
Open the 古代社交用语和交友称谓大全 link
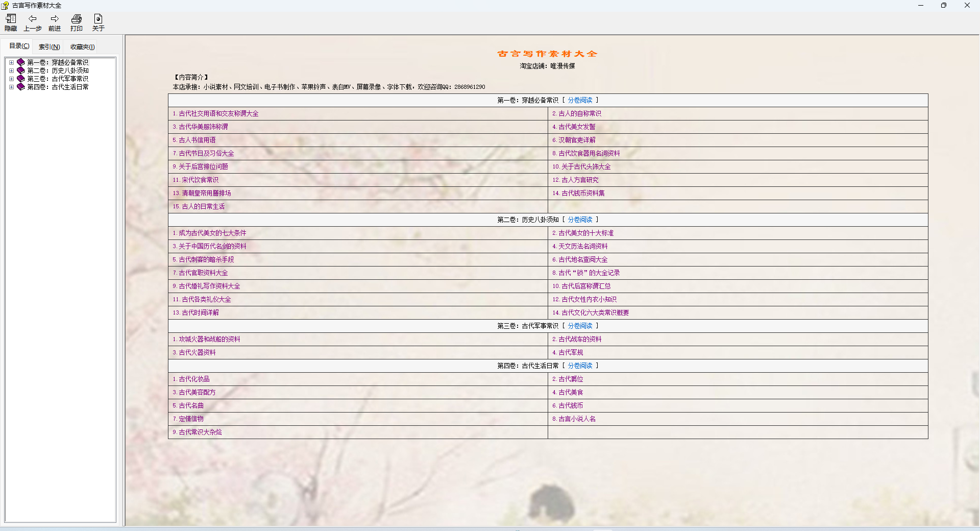[218, 113]
